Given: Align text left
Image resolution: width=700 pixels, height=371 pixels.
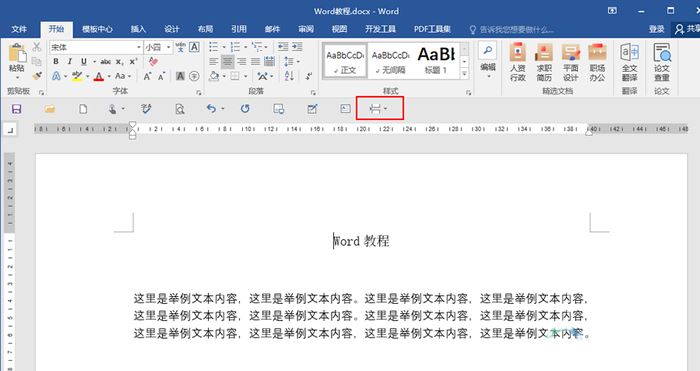Looking at the screenshot, I should (214, 62).
